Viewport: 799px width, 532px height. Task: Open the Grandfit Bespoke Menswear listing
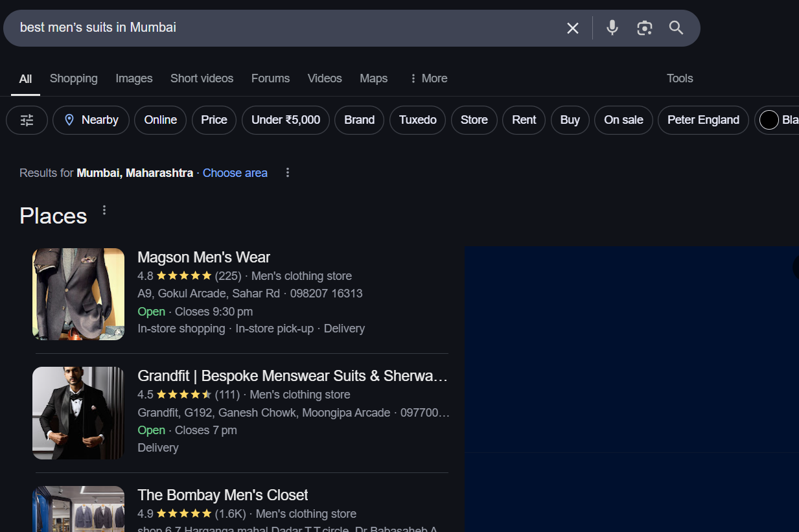292,375
